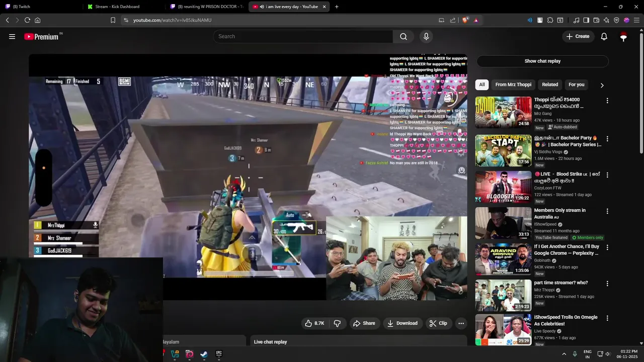This screenshot has height=362, width=644.
Task: Open new browser tab with plus
Action: click(x=337, y=7)
